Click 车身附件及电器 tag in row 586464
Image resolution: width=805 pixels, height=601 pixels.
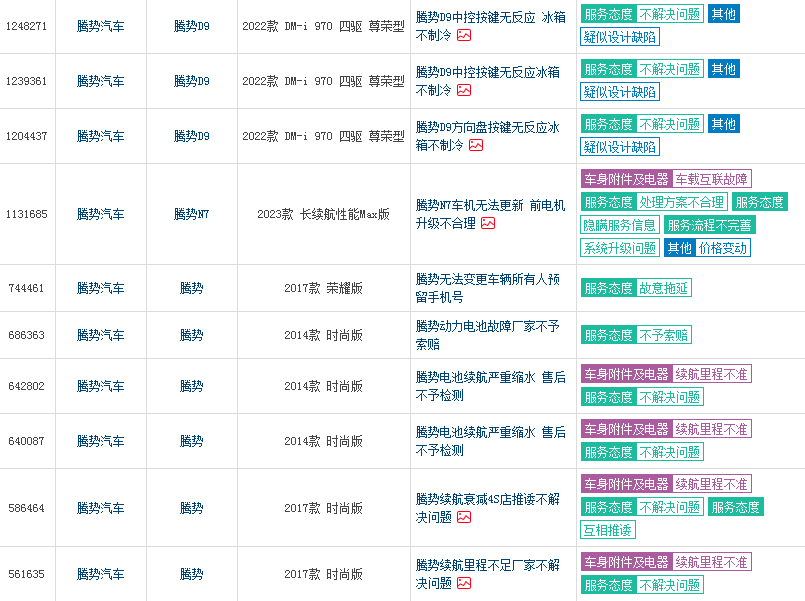[626, 483]
